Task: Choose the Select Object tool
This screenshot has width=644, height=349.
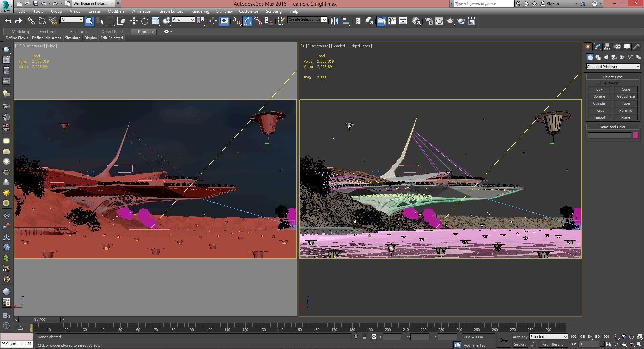Action: 89,21
